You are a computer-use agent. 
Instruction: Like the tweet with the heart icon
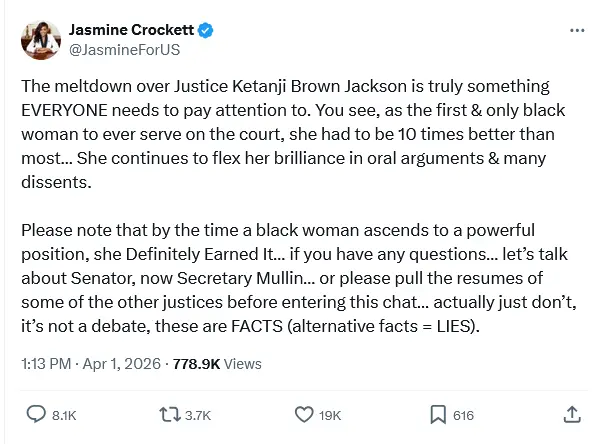click(305, 413)
